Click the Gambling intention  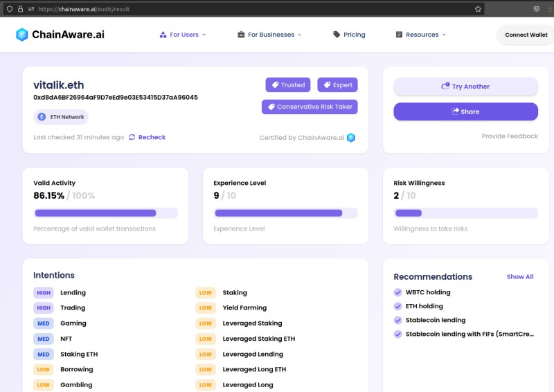[x=76, y=385]
